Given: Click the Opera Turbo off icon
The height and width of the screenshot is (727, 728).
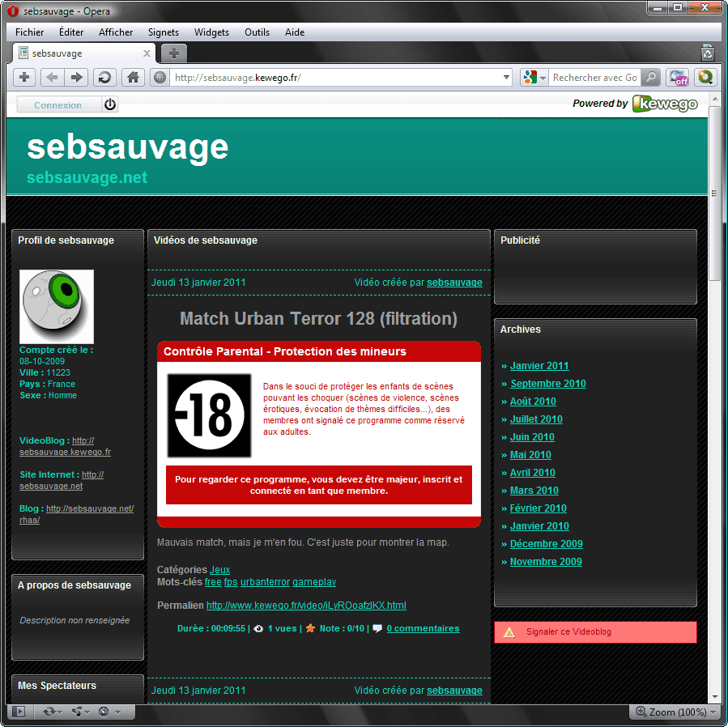Looking at the screenshot, I should click(678, 78).
